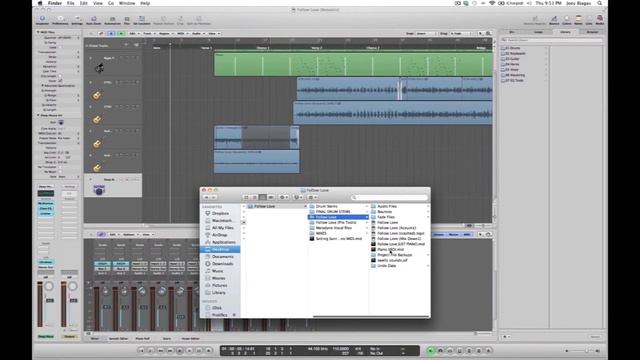Image resolution: width=640 pixels, height=360 pixels.
Task: Click the Flex toolbar icon
Action: click(127, 19)
